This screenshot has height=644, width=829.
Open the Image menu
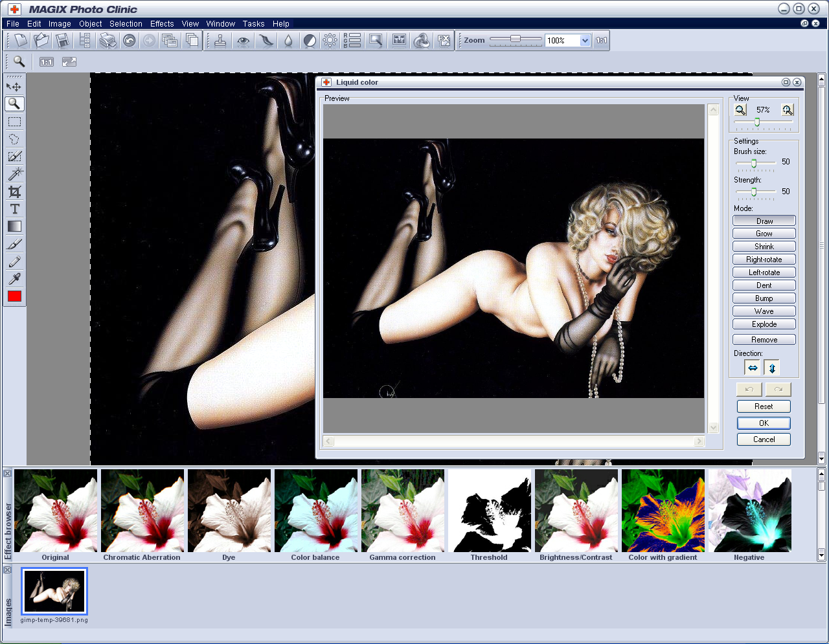(60, 23)
